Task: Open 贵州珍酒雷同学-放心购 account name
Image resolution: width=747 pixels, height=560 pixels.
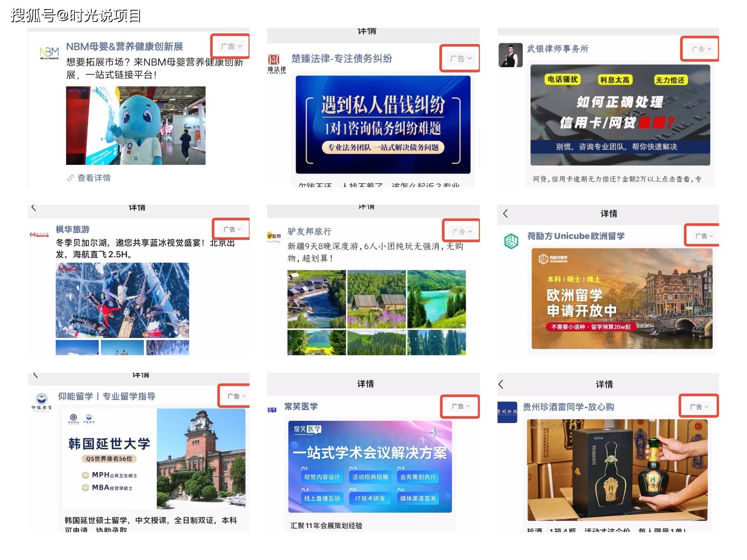Action: tap(568, 407)
